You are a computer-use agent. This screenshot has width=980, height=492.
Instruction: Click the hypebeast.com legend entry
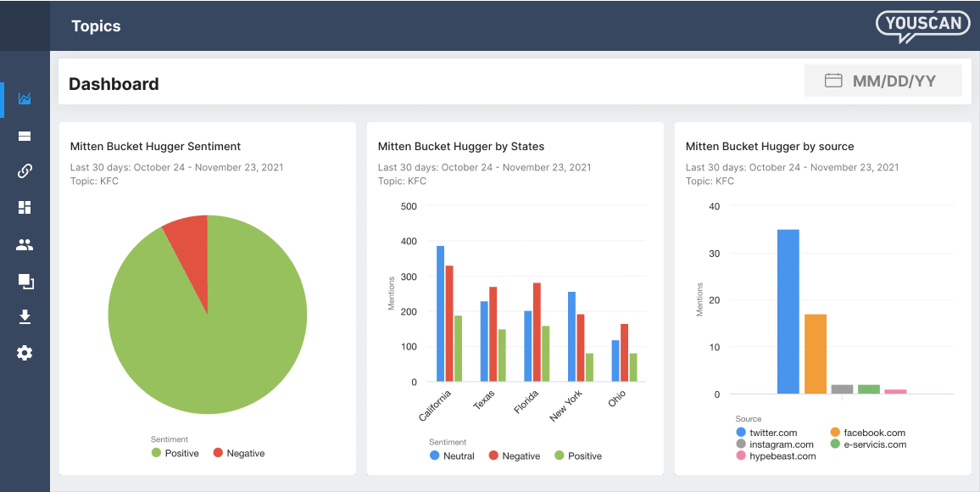(776, 456)
